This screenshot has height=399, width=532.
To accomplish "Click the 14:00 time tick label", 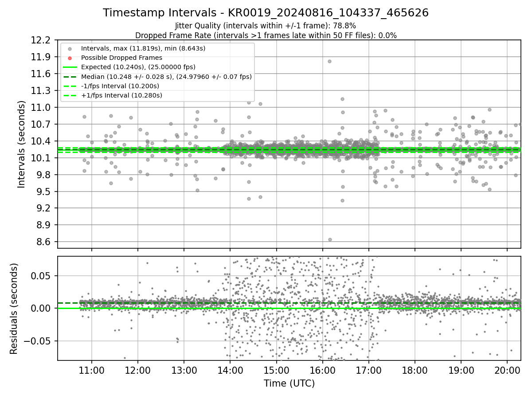I will click(x=230, y=371).
